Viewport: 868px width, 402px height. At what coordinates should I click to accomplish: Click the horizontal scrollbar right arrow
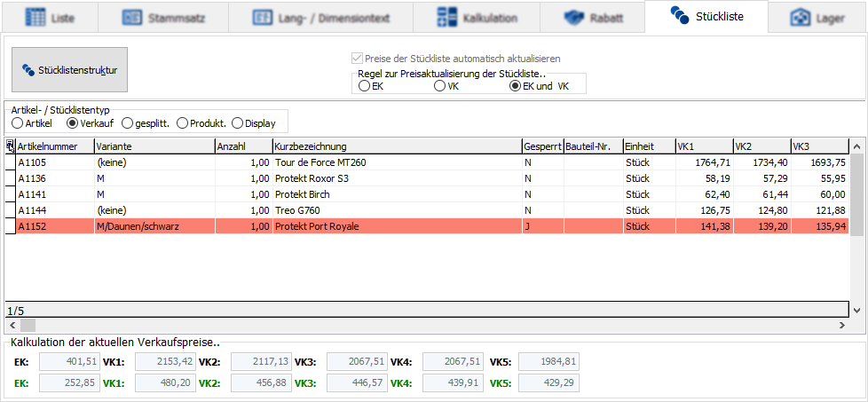point(842,325)
